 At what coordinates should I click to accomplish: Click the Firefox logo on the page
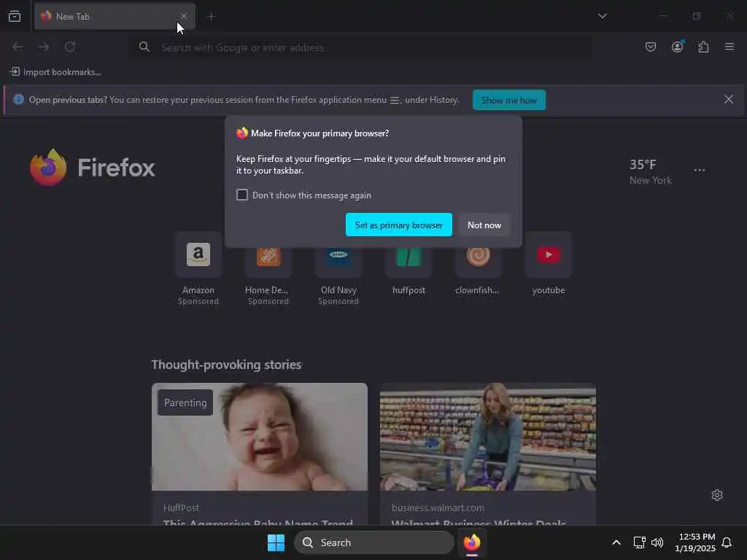93,168
